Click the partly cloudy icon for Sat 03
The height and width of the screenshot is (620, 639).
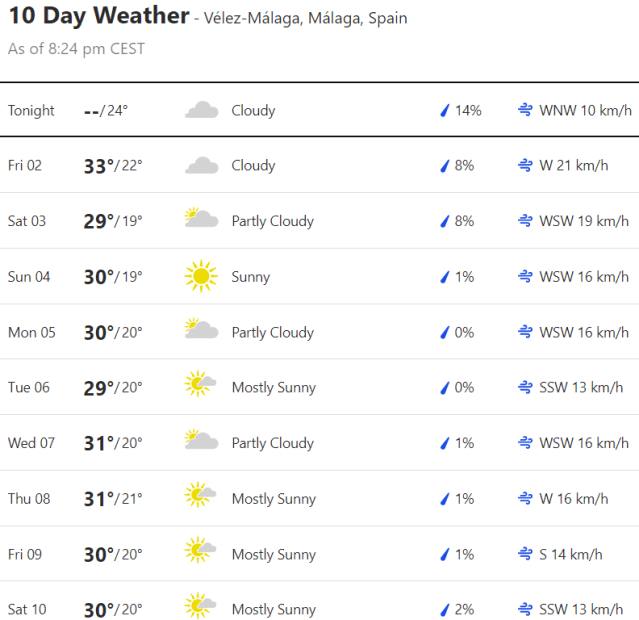click(201, 220)
